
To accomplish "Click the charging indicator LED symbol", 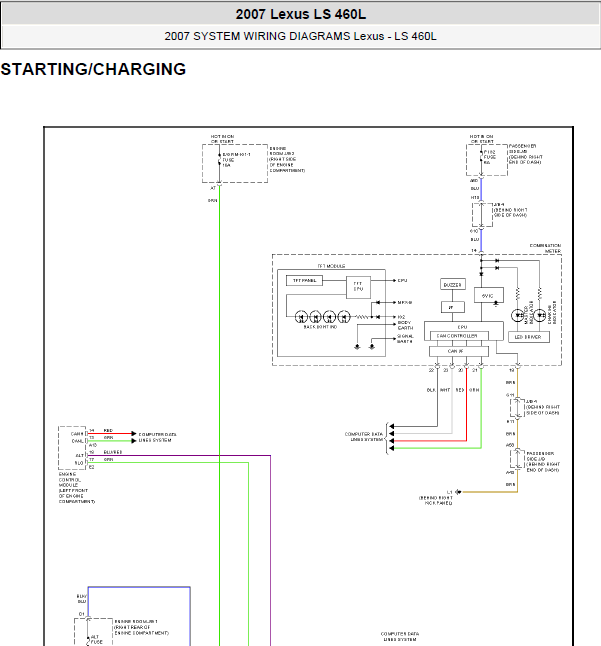I will [540, 316].
